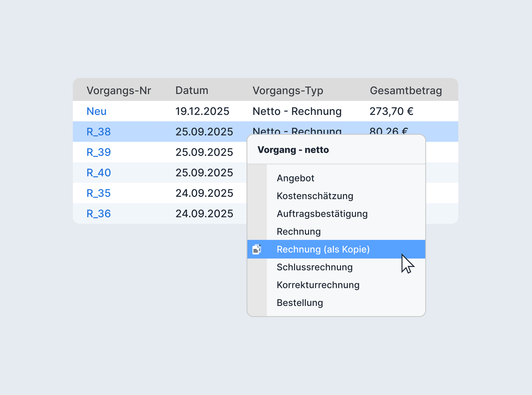Open transaction R_36
The width and height of the screenshot is (532, 395).
pos(98,214)
